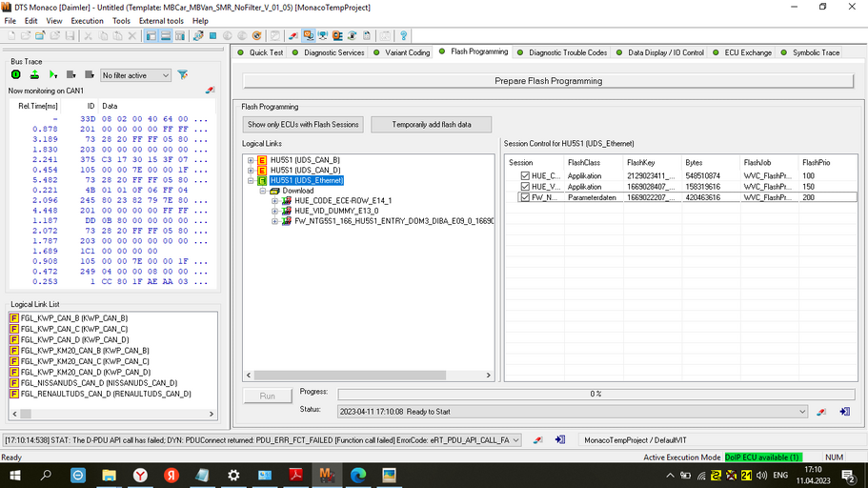Click the open workspace folder toolbar icon
Image resolution: width=868 pixels, height=488 pixels.
pyautogui.click(x=40, y=36)
